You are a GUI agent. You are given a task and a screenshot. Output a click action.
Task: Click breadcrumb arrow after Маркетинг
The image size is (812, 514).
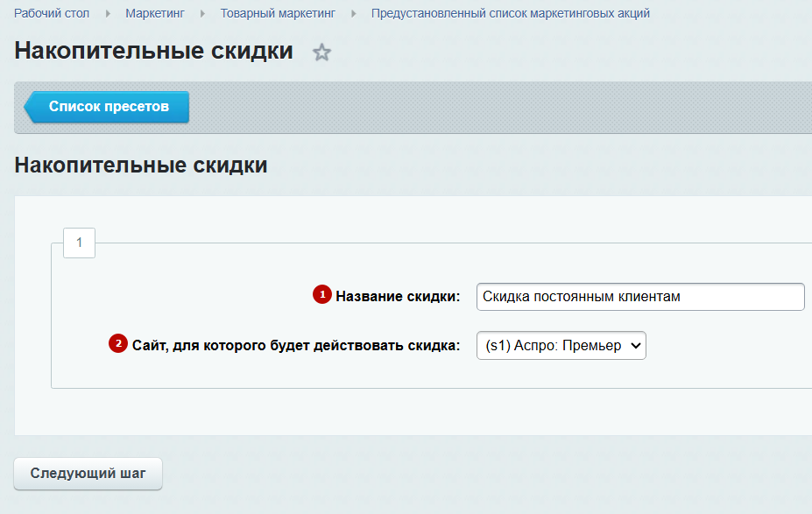202,13
